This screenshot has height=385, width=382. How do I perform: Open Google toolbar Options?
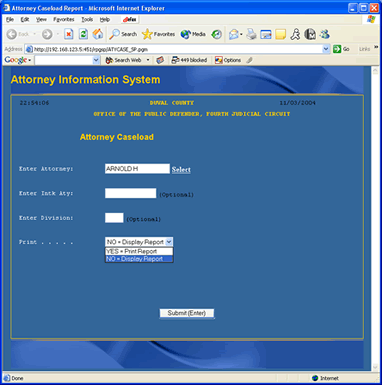(228, 60)
